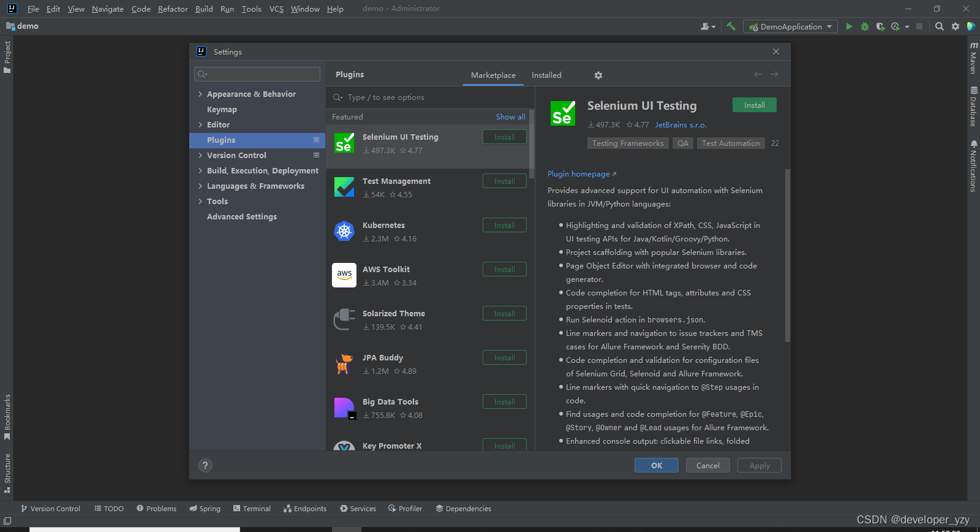
Task: Run DemoApplication with the green play icon
Action: (x=849, y=26)
